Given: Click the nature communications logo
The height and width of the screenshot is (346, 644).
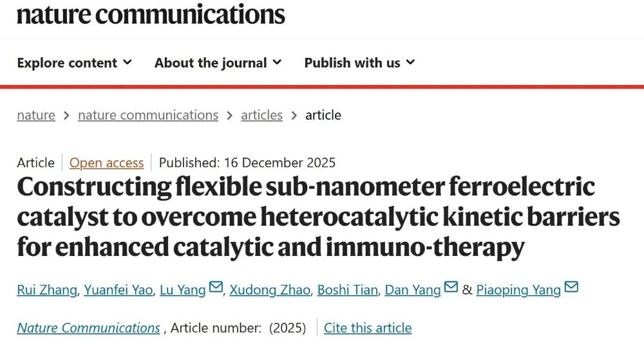Looking at the screenshot, I should coord(151,14).
